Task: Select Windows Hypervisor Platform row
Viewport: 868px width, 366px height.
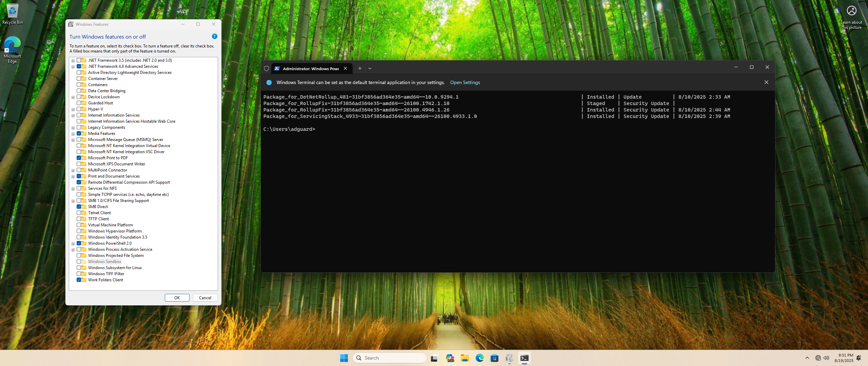Action: coord(115,231)
